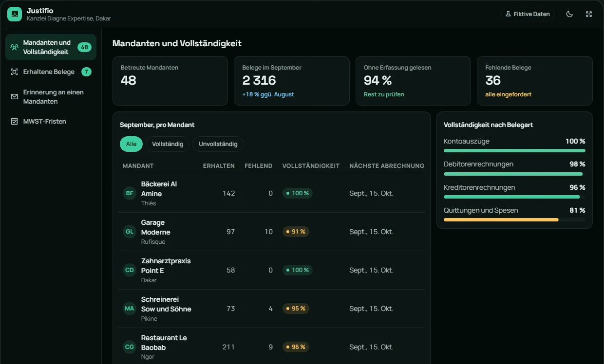This screenshot has height=364, width=604.
Task: Click the Justifio logo icon
Action: (15, 14)
